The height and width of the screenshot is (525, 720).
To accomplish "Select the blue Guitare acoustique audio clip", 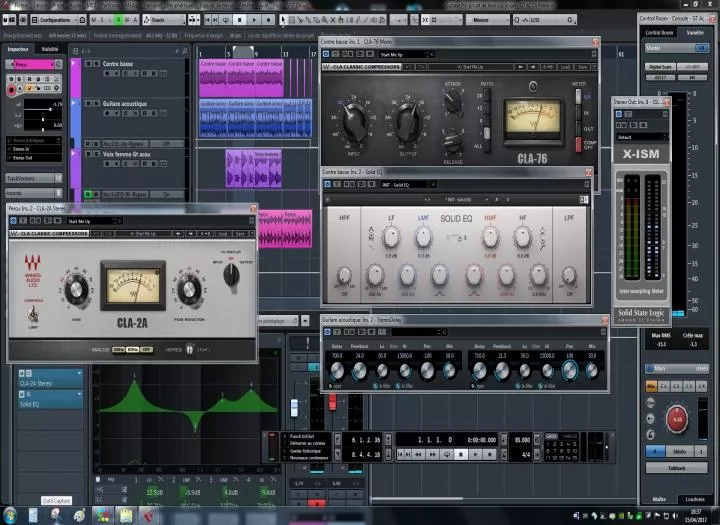I will (x=255, y=118).
